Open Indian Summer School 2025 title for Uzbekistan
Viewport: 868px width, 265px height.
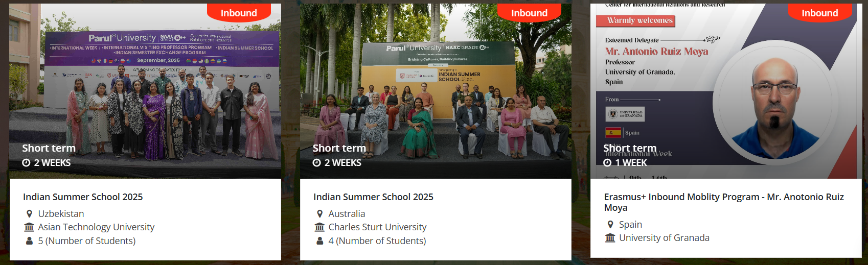[83, 197]
